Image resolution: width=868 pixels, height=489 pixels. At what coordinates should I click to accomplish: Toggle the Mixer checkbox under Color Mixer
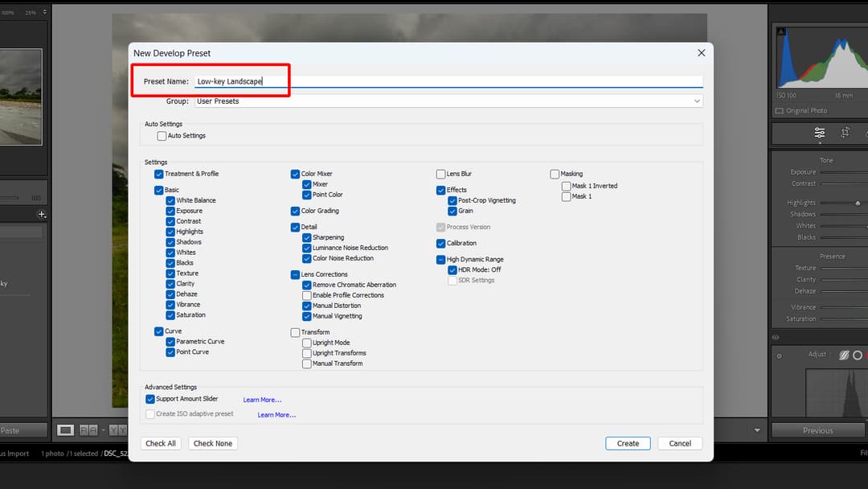tap(307, 184)
